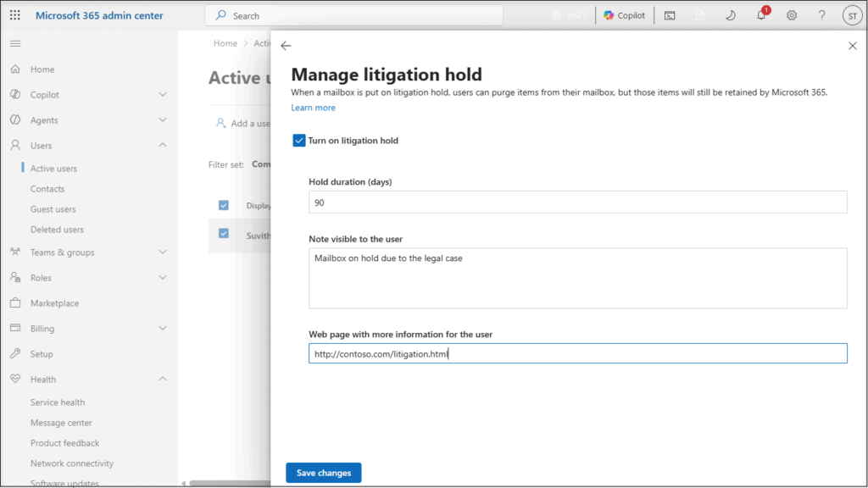Click the Health heart icon
Screen dimensions: 868x488
[x=15, y=379]
